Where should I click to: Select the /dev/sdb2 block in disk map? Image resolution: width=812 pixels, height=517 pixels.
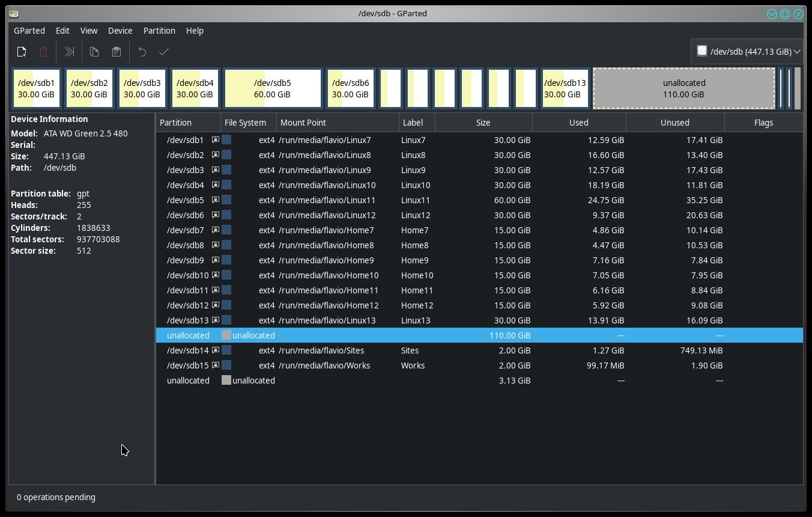(x=89, y=88)
